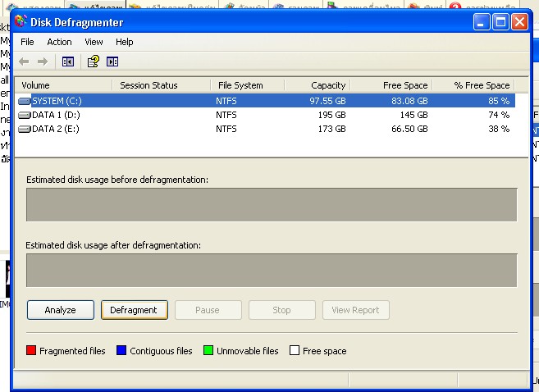Screen dimensions: 539x392
Task: Maximize the Disk Defragmenter window
Action: [x=500, y=22]
